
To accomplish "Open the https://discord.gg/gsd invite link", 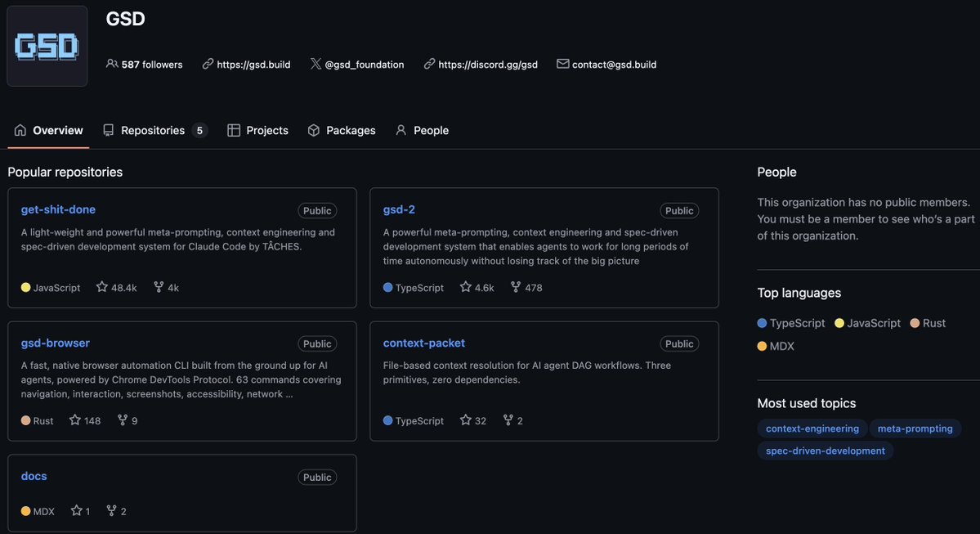I will 488,65.
